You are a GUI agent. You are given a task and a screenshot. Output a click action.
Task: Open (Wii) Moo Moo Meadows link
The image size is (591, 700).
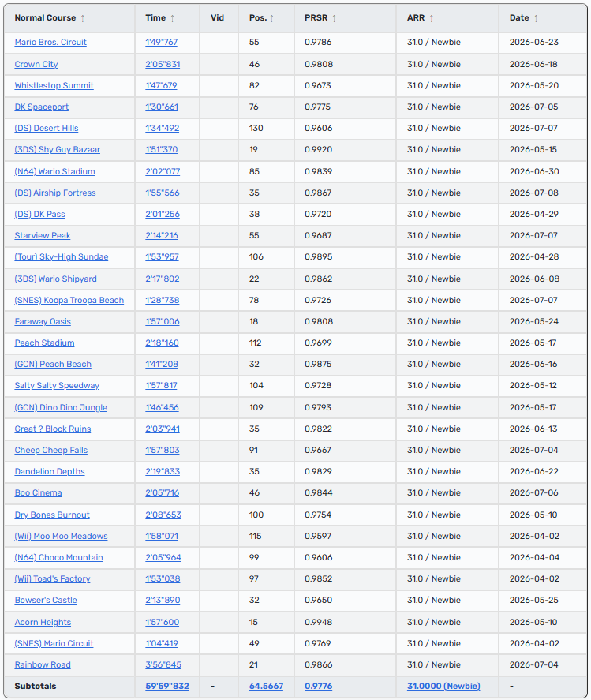(61, 537)
